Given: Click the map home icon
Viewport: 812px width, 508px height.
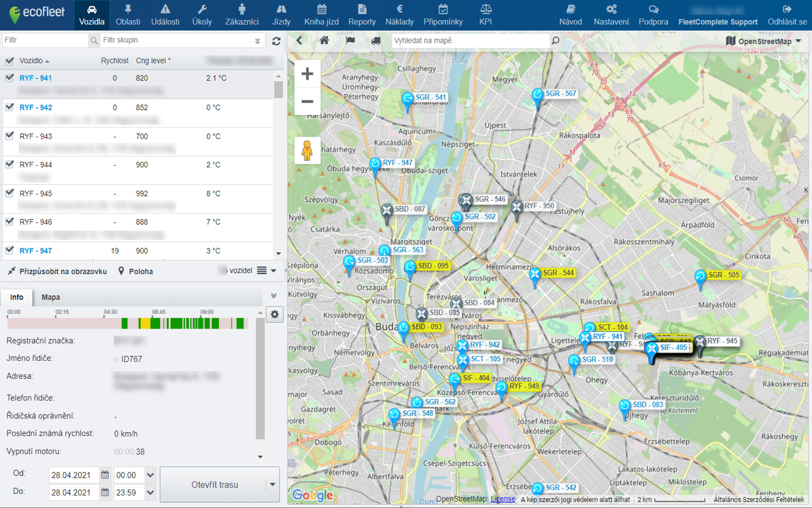Looking at the screenshot, I should coord(324,40).
